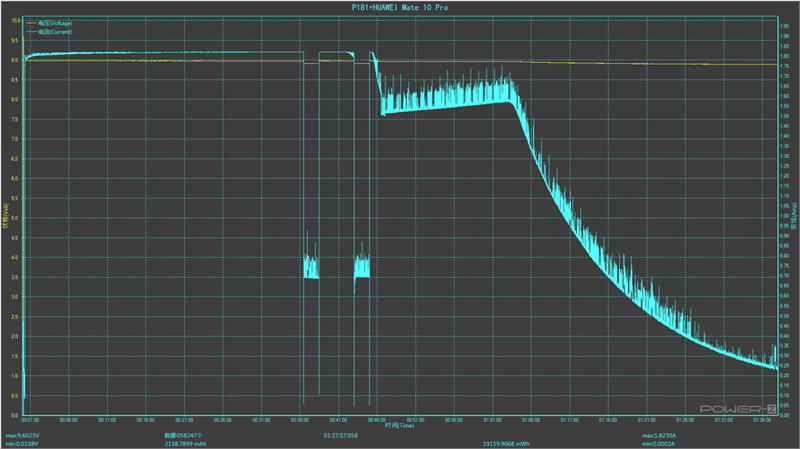Click the voltage axis tick '5.0'
The width and height of the screenshot is (800, 449).
coord(15,218)
